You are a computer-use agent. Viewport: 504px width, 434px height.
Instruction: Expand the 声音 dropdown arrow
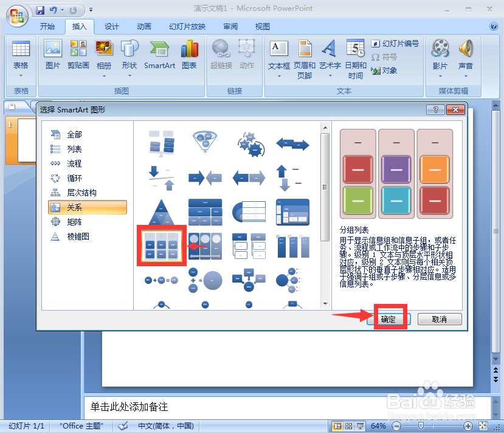(x=466, y=76)
